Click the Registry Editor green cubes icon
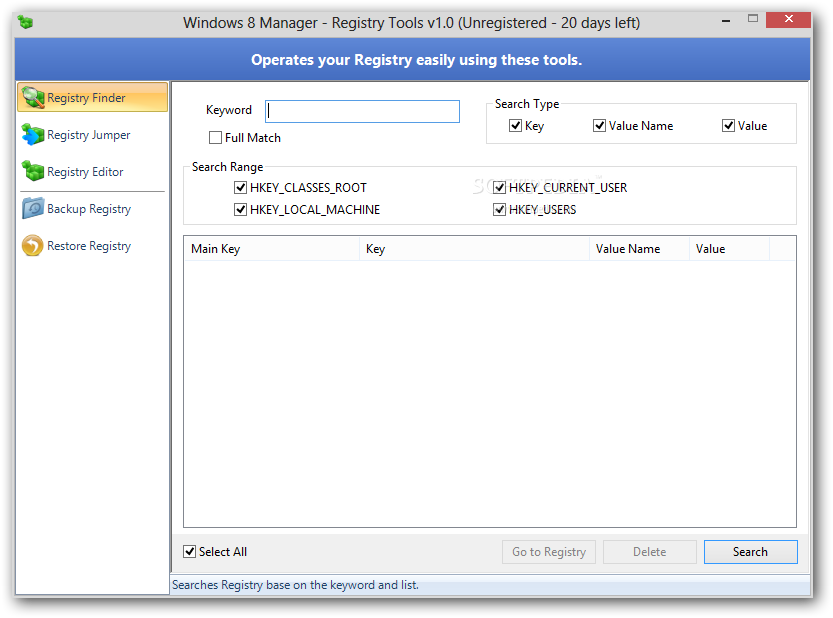This screenshot has width=833, height=618. click(x=33, y=171)
